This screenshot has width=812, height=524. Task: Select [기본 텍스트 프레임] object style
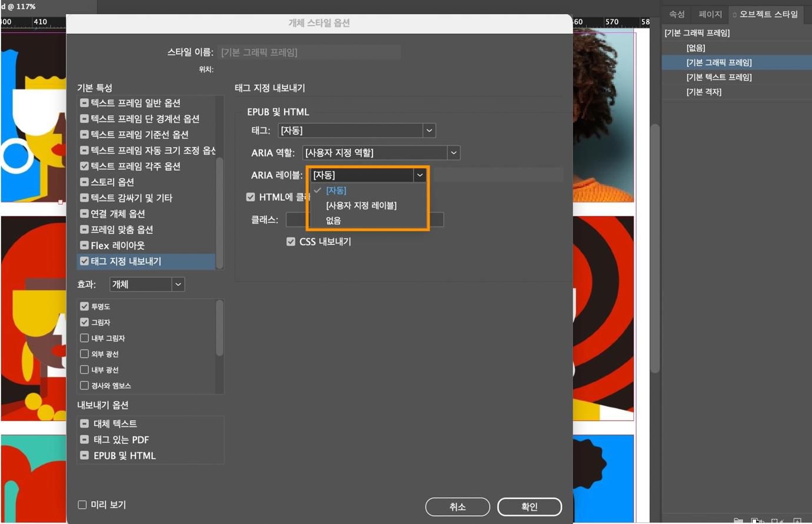737,77
